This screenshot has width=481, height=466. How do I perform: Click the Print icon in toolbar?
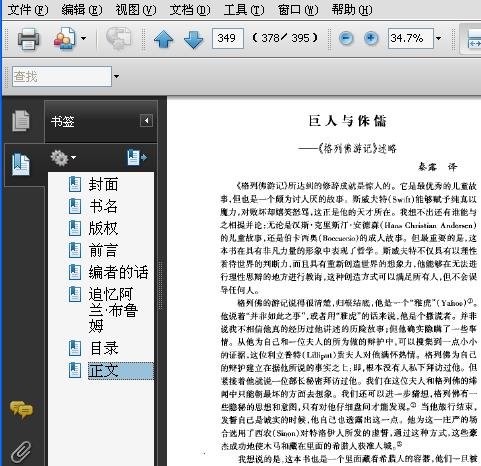pos(28,38)
